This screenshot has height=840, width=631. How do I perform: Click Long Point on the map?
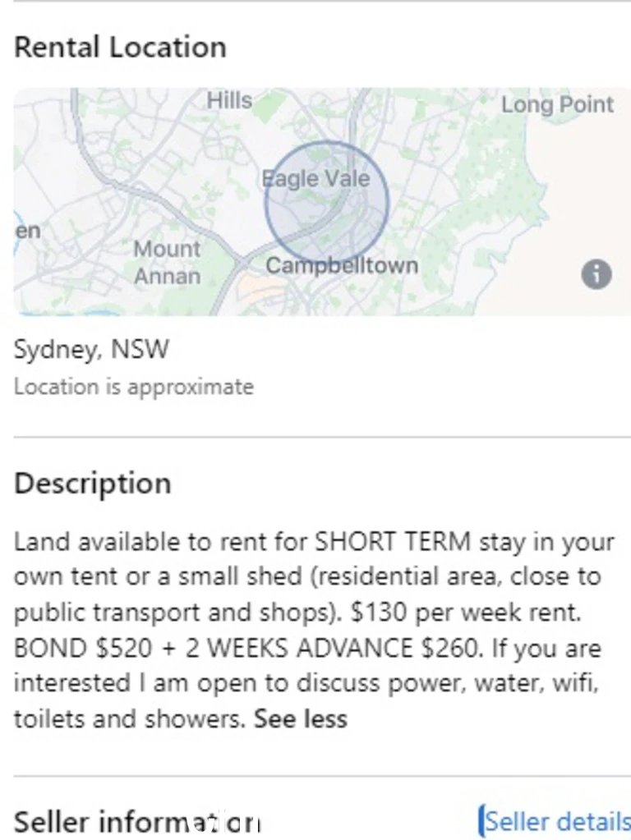click(558, 104)
